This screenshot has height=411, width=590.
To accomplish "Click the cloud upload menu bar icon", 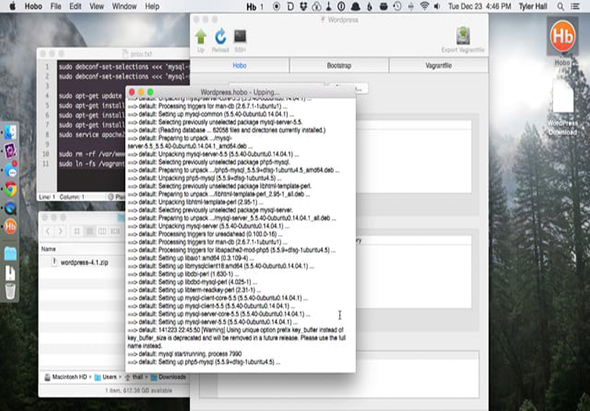I will (x=316, y=6).
